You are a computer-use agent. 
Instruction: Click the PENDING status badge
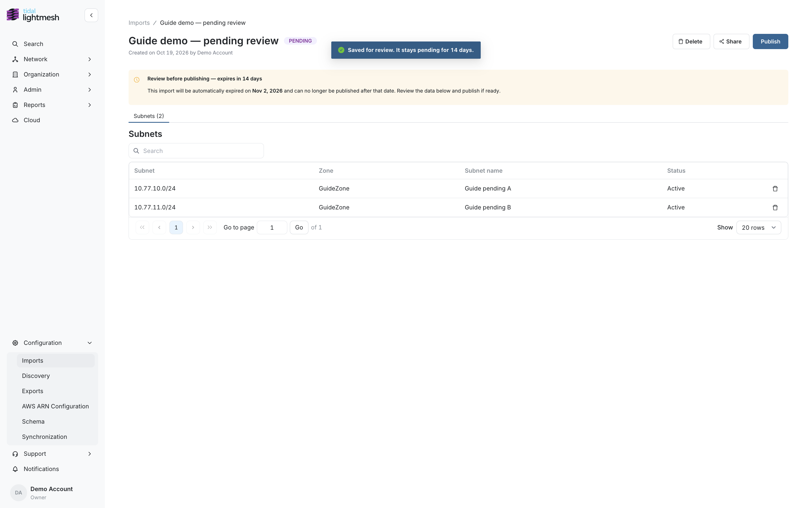300,41
